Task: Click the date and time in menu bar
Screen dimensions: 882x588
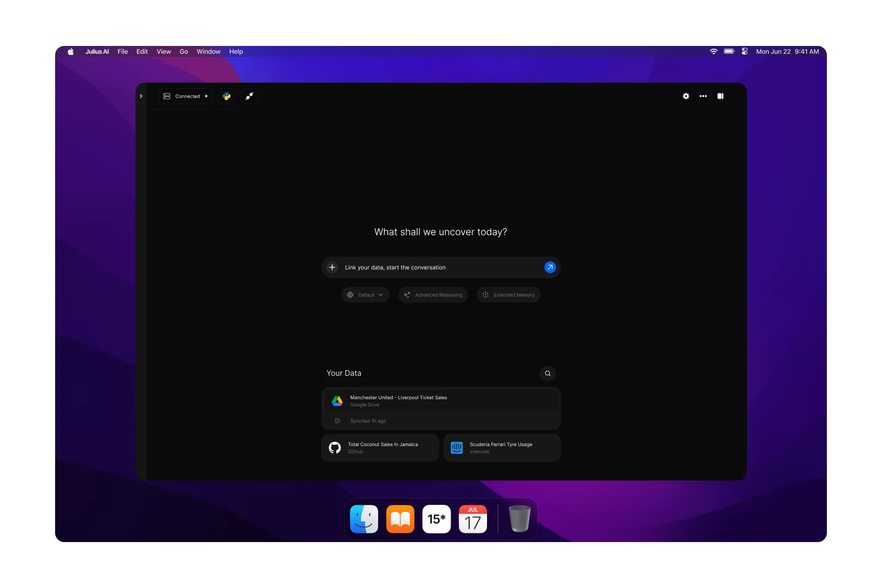Action: coord(787,51)
